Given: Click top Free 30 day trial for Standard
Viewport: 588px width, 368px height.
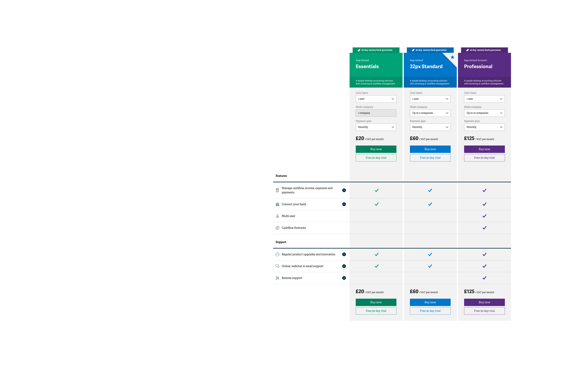Looking at the screenshot, I should pos(430,158).
